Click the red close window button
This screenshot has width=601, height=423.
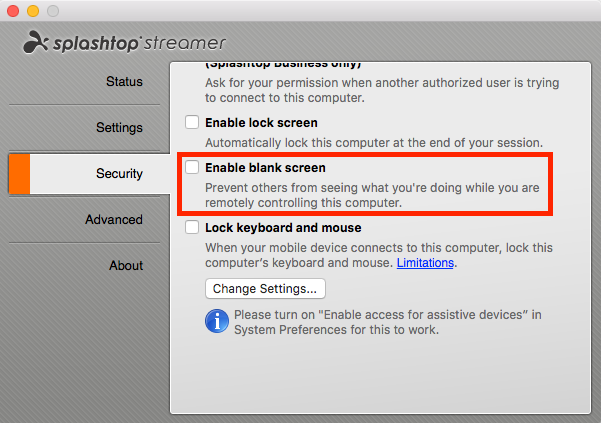pyautogui.click(x=13, y=11)
